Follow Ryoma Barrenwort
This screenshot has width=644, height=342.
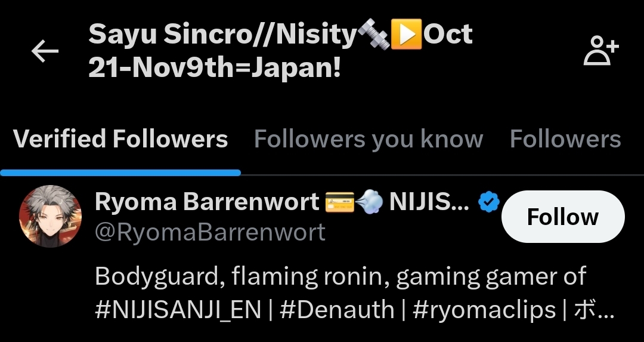pos(563,217)
